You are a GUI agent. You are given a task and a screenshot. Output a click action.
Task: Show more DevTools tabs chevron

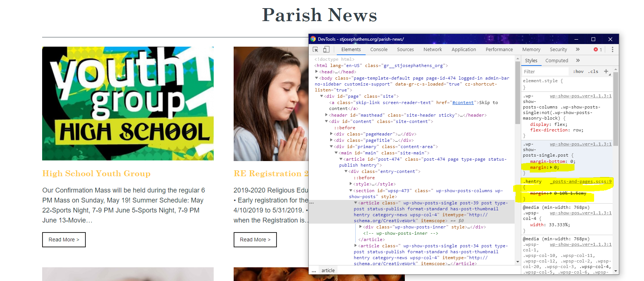pyautogui.click(x=577, y=50)
